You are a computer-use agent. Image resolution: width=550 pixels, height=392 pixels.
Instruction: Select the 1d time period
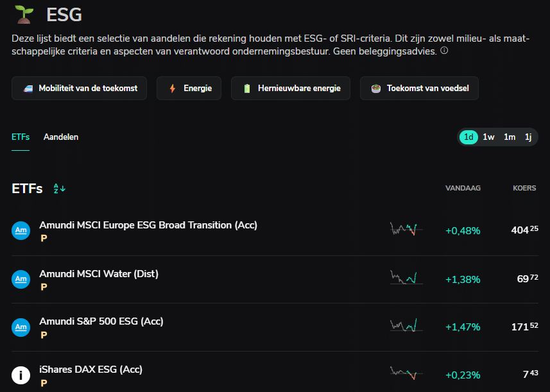tap(468, 137)
